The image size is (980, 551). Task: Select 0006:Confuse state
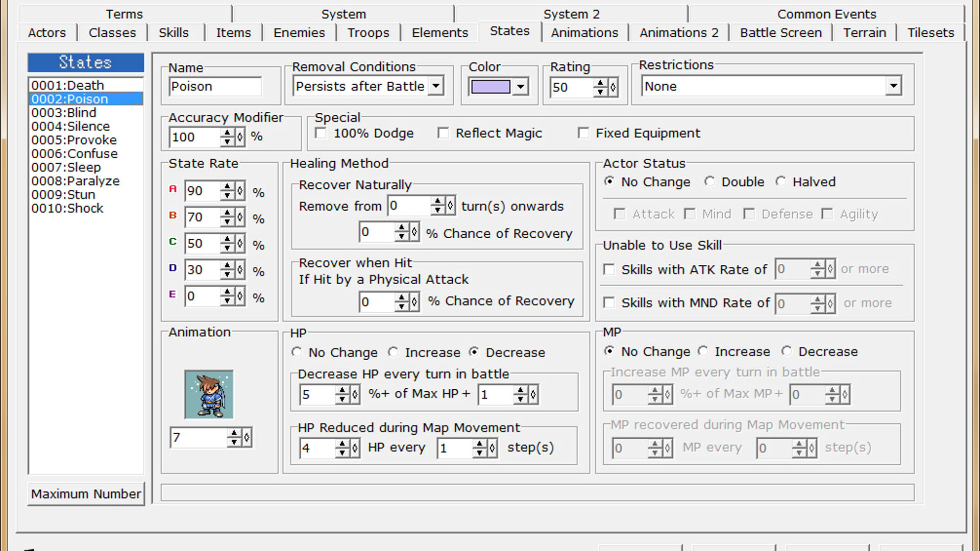pyautogui.click(x=86, y=154)
